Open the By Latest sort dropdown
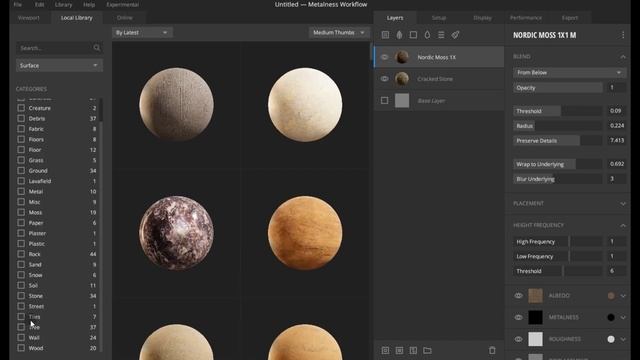 142,32
